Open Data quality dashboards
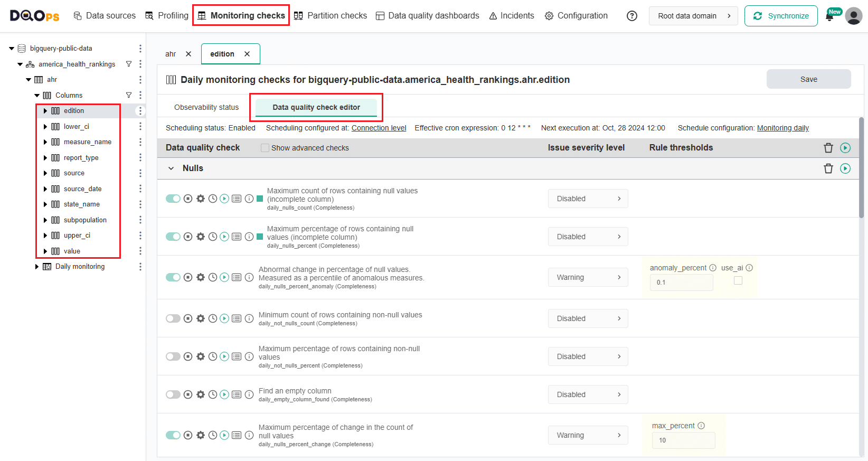 click(x=428, y=16)
